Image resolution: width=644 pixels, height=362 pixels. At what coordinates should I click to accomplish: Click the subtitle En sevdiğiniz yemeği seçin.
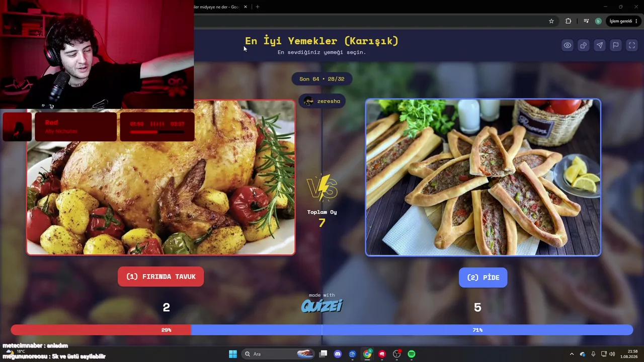coord(321,52)
